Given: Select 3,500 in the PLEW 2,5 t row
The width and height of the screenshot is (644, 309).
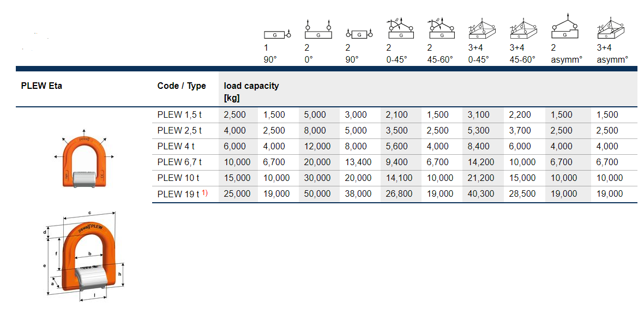Looking at the screenshot, I should pyautogui.click(x=397, y=131).
